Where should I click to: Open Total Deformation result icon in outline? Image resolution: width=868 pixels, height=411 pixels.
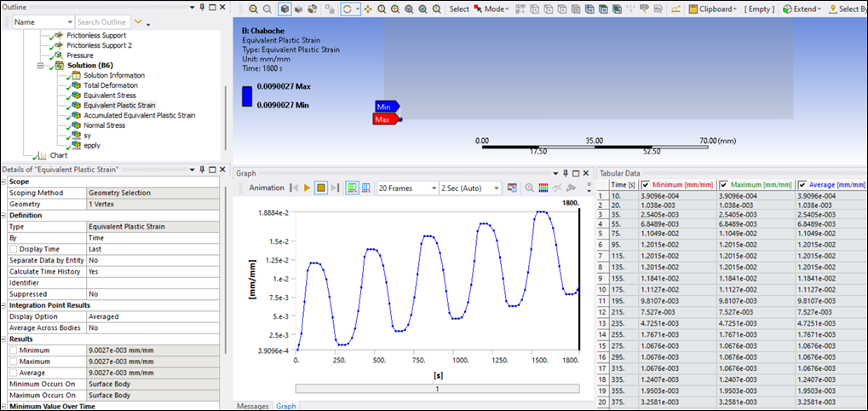point(76,85)
